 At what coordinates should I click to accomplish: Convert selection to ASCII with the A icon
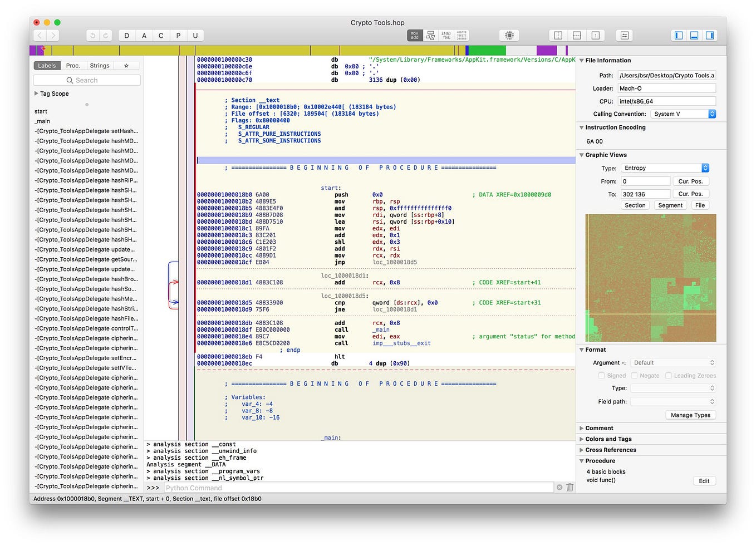click(144, 35)
